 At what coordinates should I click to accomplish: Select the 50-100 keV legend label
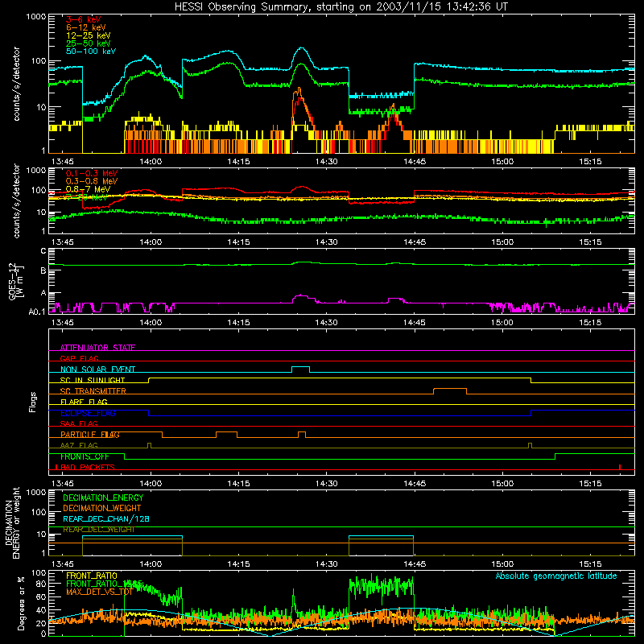coord(91,51)
